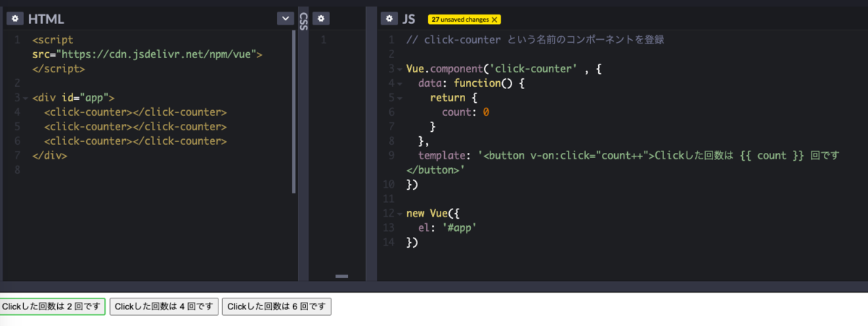Click the click-counter tag on HTML line 6
This screenshot has height=326, width=868.
pyautogui.click(x=135, y=141)
